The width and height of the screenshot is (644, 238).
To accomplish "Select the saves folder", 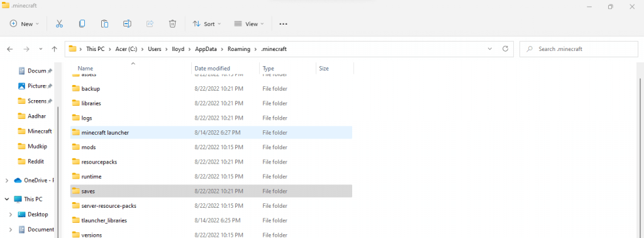I will [211, 191].
